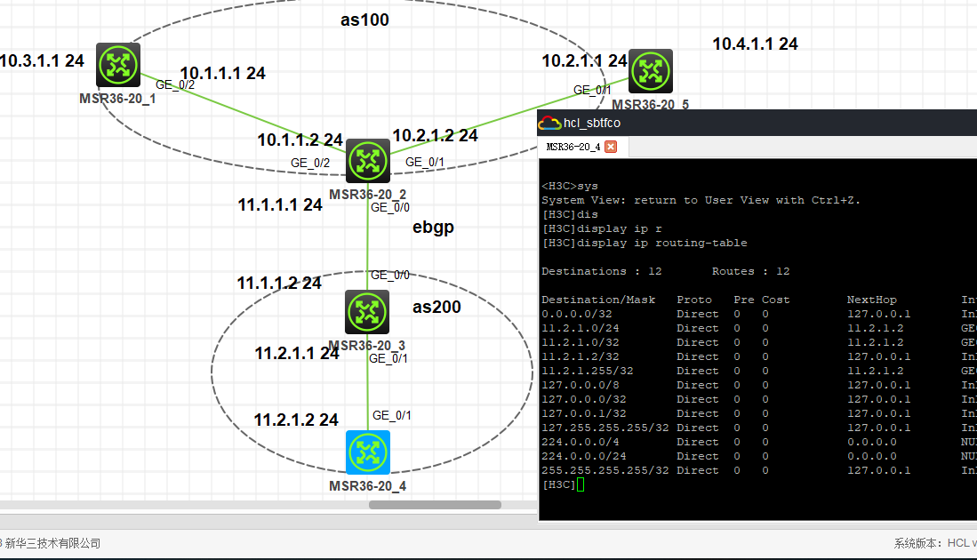The height and width of the screenshot is (560, 977).
Task: Select the ebgp label text
Action: (x=433, y=228)
